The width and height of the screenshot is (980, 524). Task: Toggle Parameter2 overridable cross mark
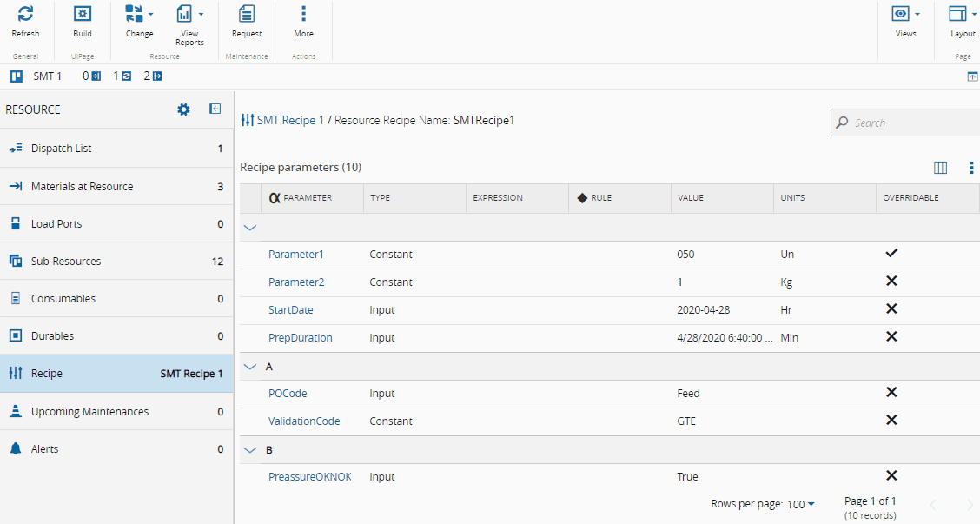891,282
